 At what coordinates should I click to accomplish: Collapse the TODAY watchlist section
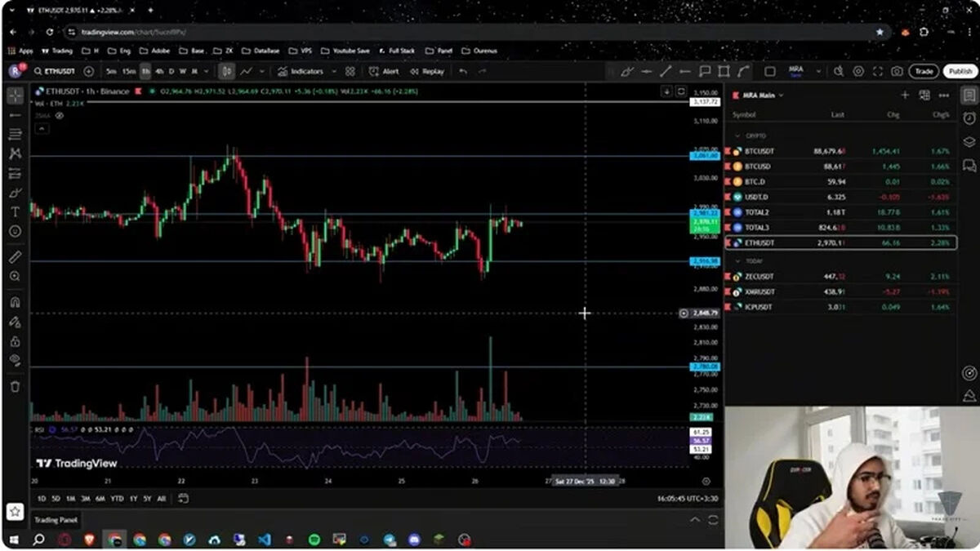[x=737, y=261]
